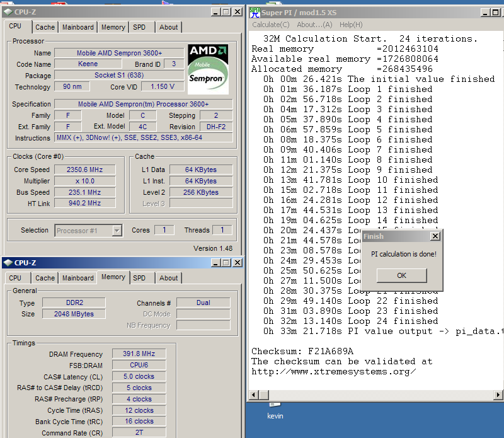The height and width of the screenshot is (438, 504).
Task: Click the CAS# Latency value 5.0 clocks
Action: (139, 376)
